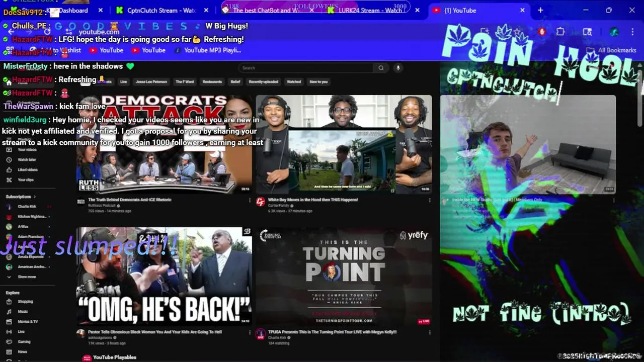Screen dimensions: 644x362
Task: Open Chrome's three-dot menu
Action: pos(633,32)
